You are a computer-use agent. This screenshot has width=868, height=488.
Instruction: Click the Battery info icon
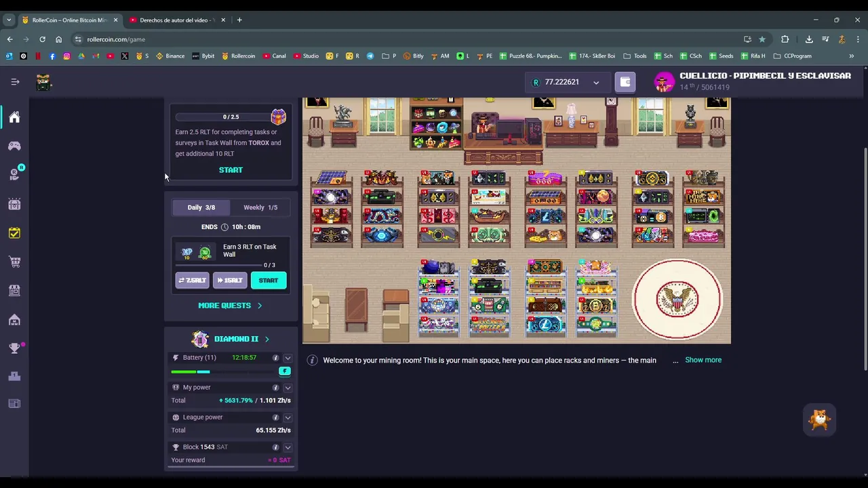275,358
